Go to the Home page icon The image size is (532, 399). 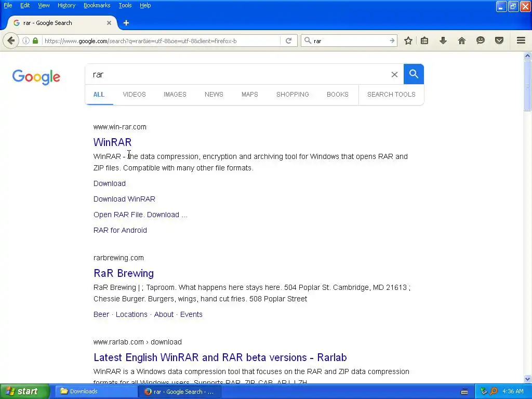[x=462, y=41]
